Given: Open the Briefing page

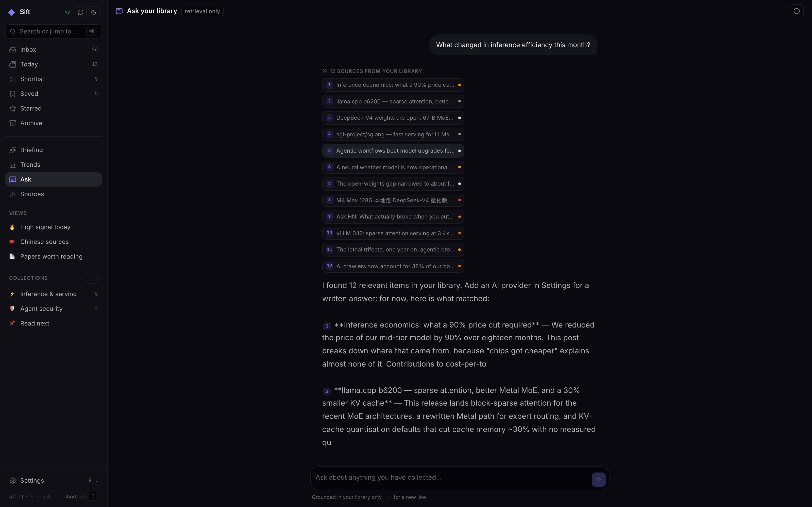Looking at the screenshot, I should tap(53, 150).
